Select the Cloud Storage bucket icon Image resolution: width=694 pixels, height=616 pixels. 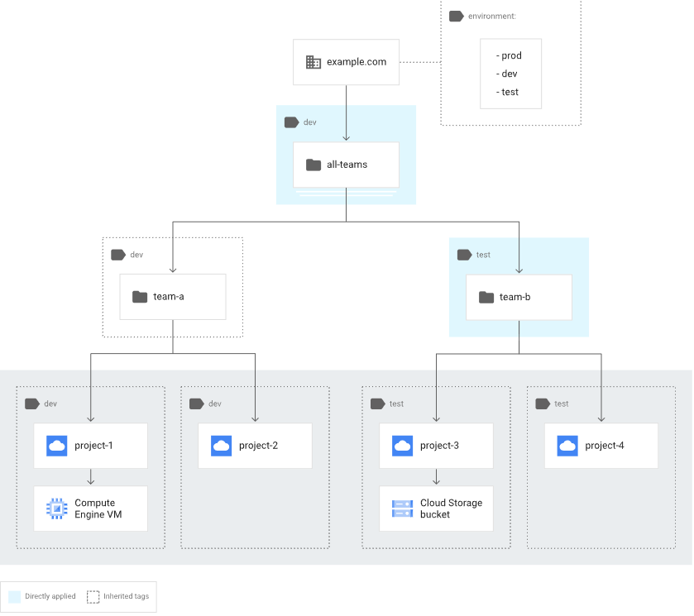pos(402,509)
